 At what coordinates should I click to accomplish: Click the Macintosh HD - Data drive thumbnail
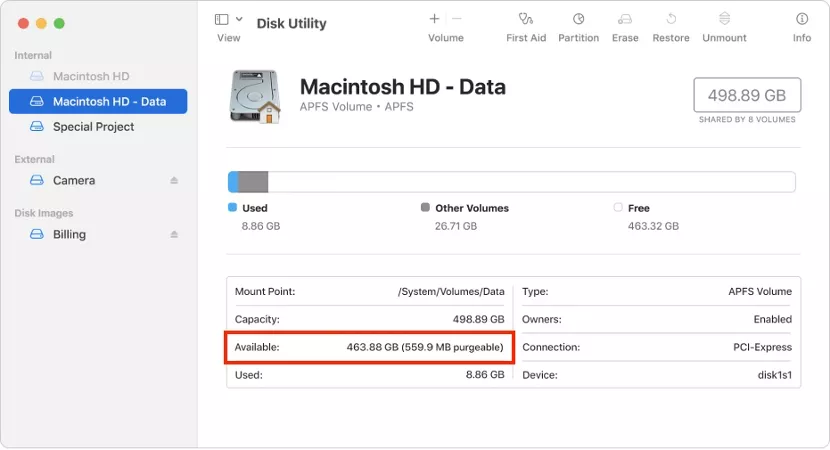coord(255,96)
